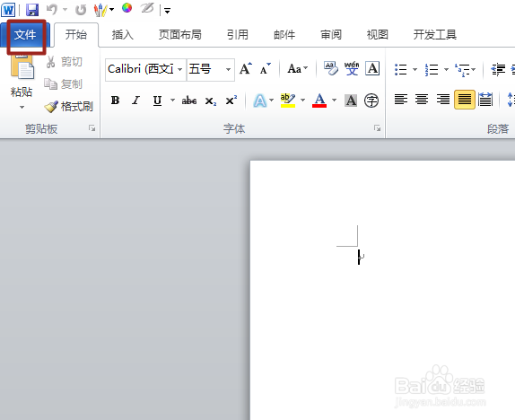Image resolution: width=515 pixels, height=420 pixels.
Task: Click Bullets list icon
Action: 401,69
